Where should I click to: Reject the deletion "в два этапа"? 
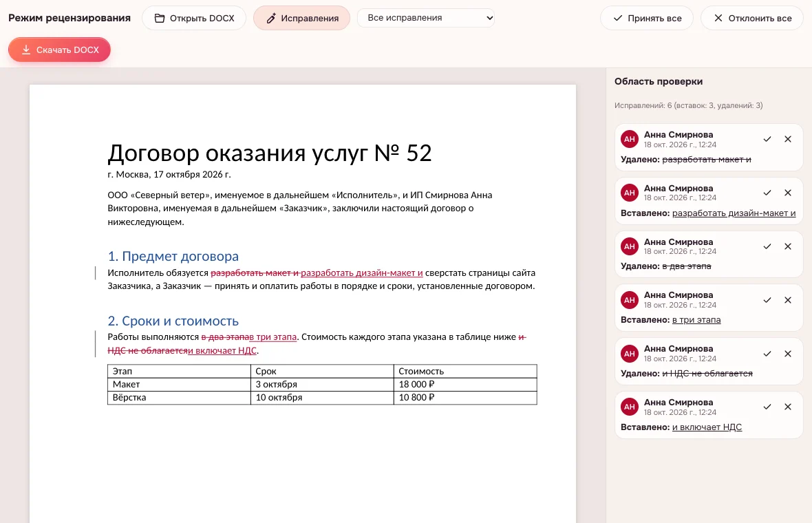(788, 246)
